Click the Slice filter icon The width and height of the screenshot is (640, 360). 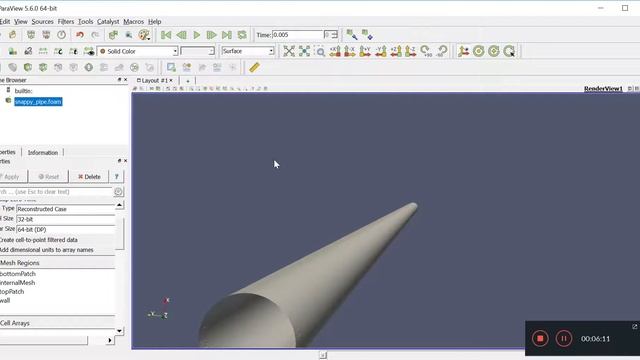coord(43,67)
